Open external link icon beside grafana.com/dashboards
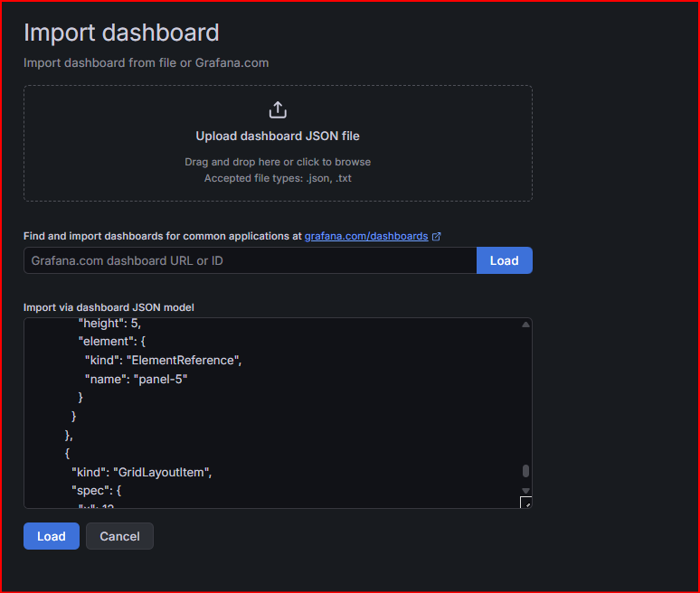 click(x=437, y=237)
